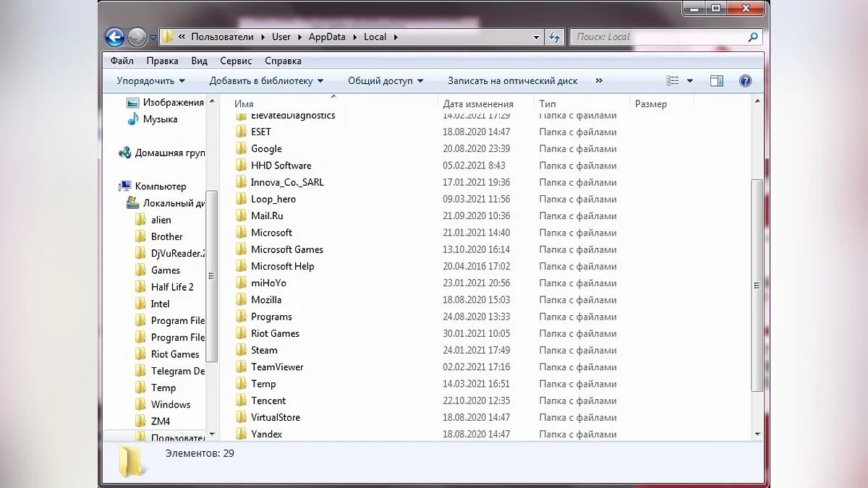Expand the Упорядочить dropdown menu
This screenshot has height=488, width=868.
[x=150, y=81]
